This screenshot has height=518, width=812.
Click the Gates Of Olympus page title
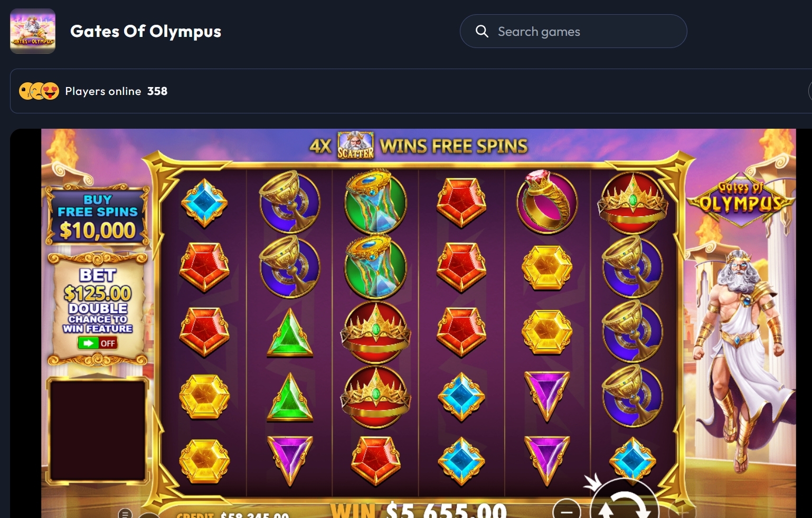tap(146, 31)
